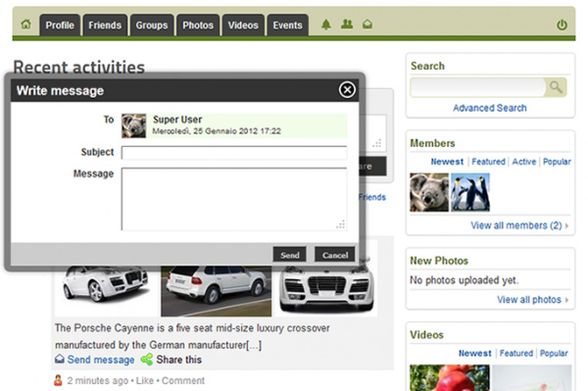
Task: Click the power logout icon
Action: tap(562, 25)
